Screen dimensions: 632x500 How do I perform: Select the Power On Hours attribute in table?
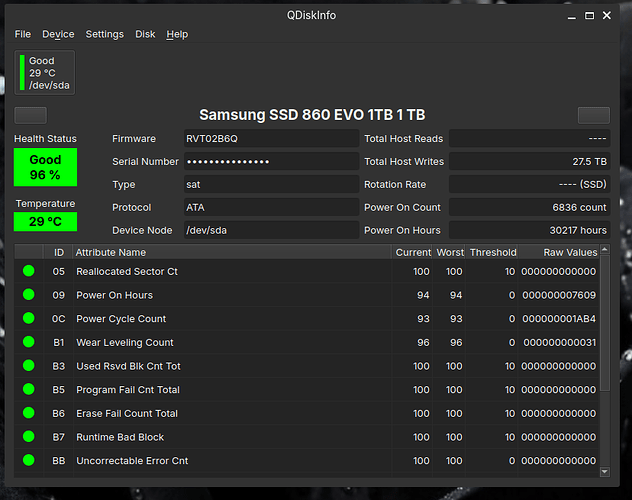coord(114,295)
